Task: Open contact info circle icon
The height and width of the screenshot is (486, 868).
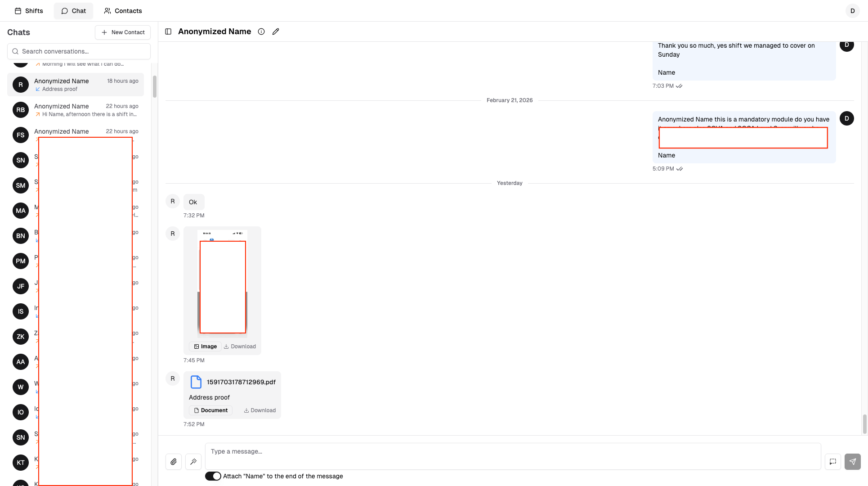Action: [261, 31]
